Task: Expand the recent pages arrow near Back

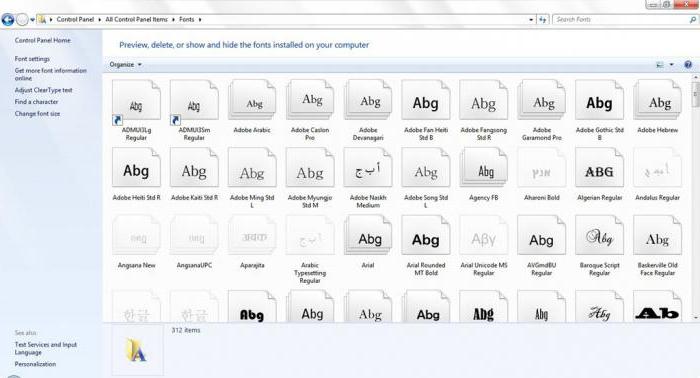Action: 32,20
